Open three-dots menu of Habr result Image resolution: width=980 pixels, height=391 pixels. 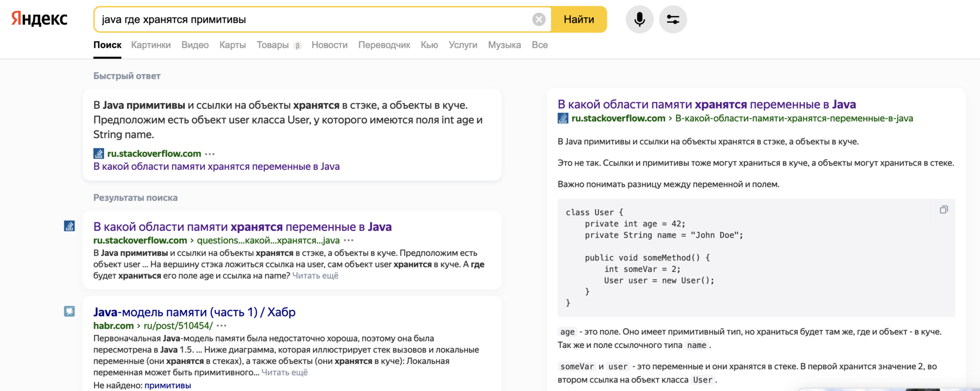click(x=222, y=326)
